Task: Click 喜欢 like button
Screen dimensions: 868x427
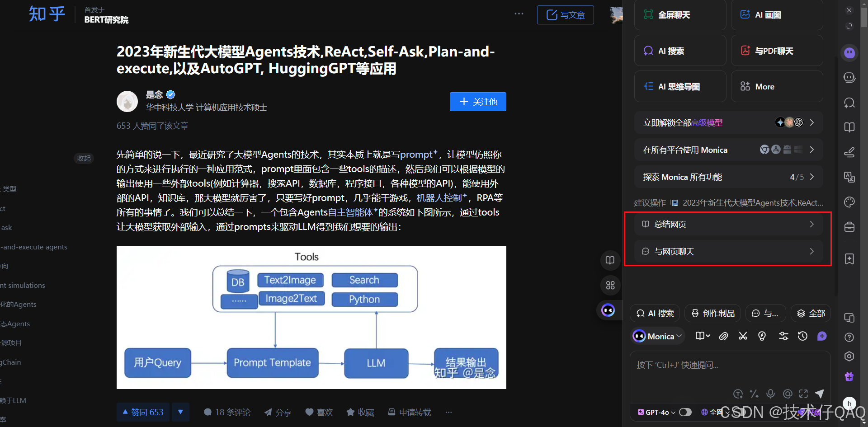Action: point(319,412)
